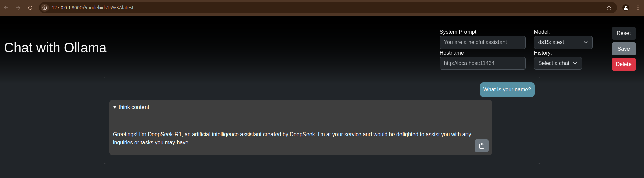644x178 pixels.
Task: Reload the page with refresh icon
Action: tap(30, 8)
